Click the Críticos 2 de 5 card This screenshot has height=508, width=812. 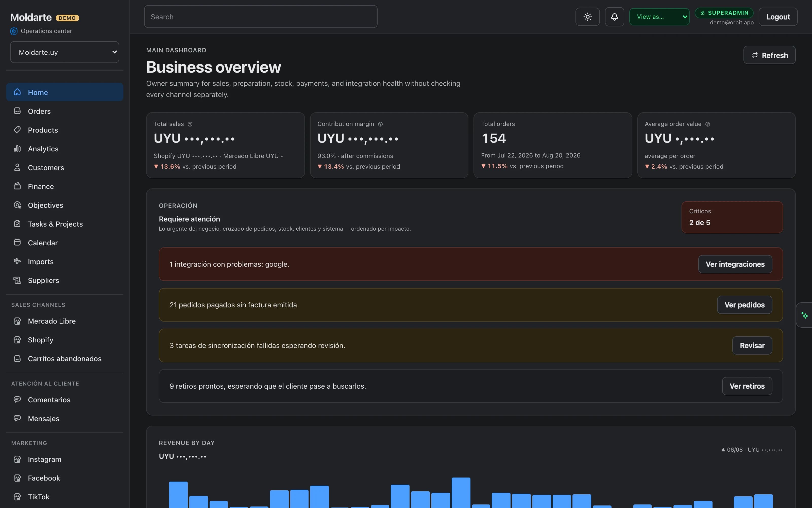pos(732,217)
